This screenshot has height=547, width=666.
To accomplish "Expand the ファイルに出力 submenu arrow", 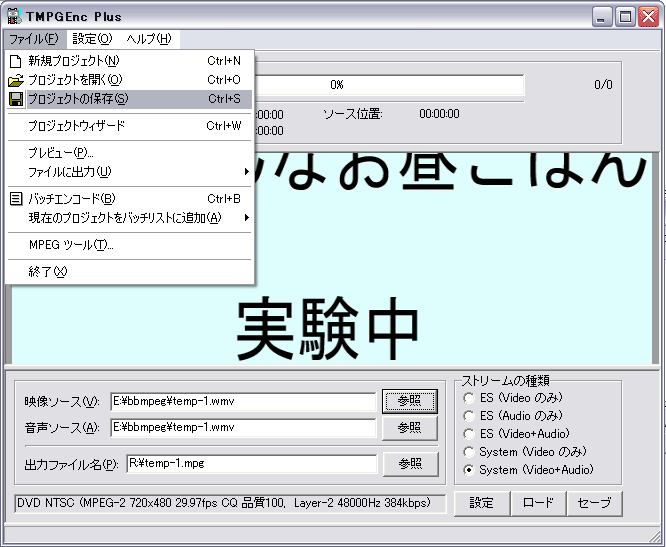I will (x=247, y=172).
